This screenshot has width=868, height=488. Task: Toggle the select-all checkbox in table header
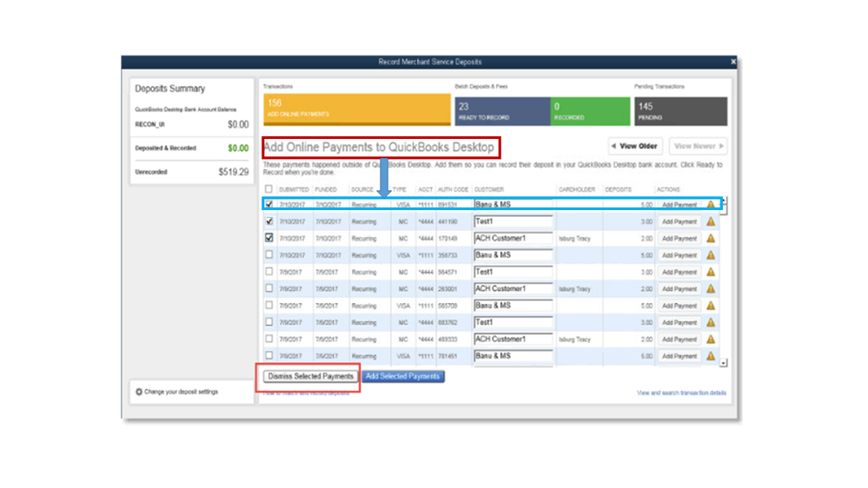click(268, 189)
